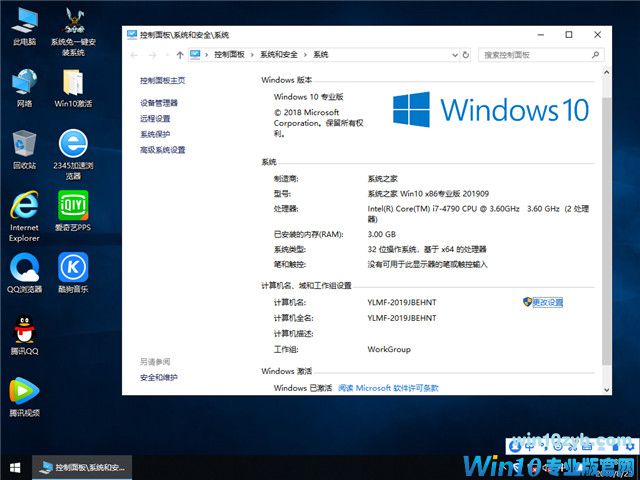
Task: Expand chevron after 系统和安全 breadcrumb
Action: pyautogui.click(x=305, y=55)
